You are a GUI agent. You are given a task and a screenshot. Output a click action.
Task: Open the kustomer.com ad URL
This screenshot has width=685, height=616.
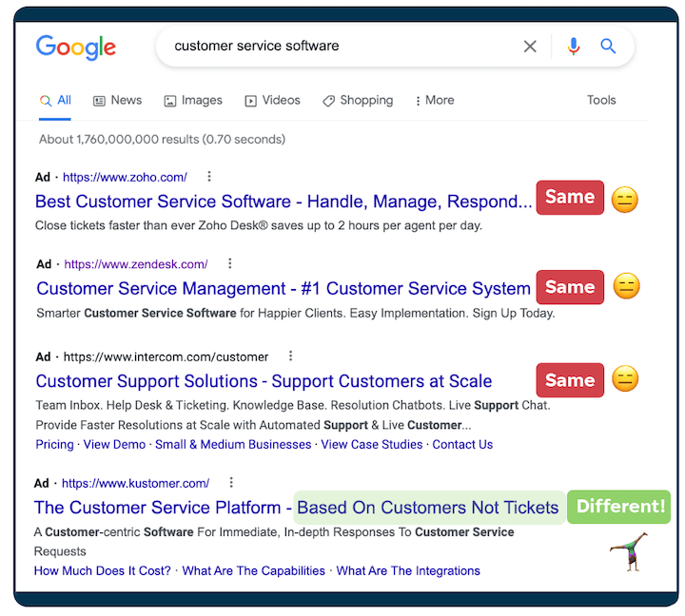coord(135,483)
